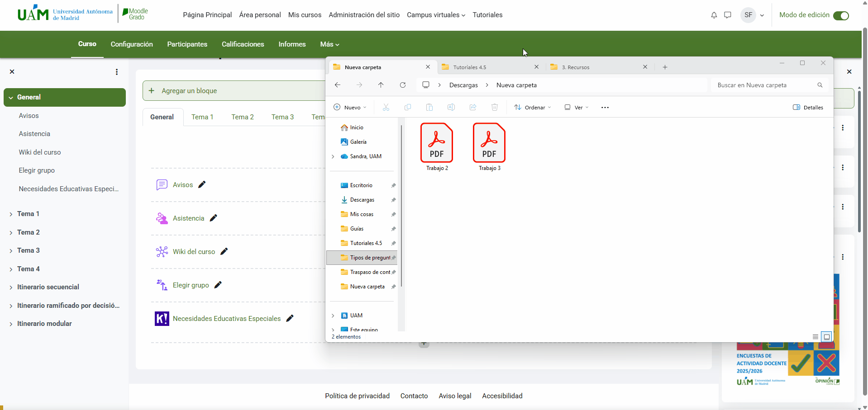Screen dimensions: 868x410
Task: Click the share icon in the Explorer toolbar
Action: tap(473, 107)
